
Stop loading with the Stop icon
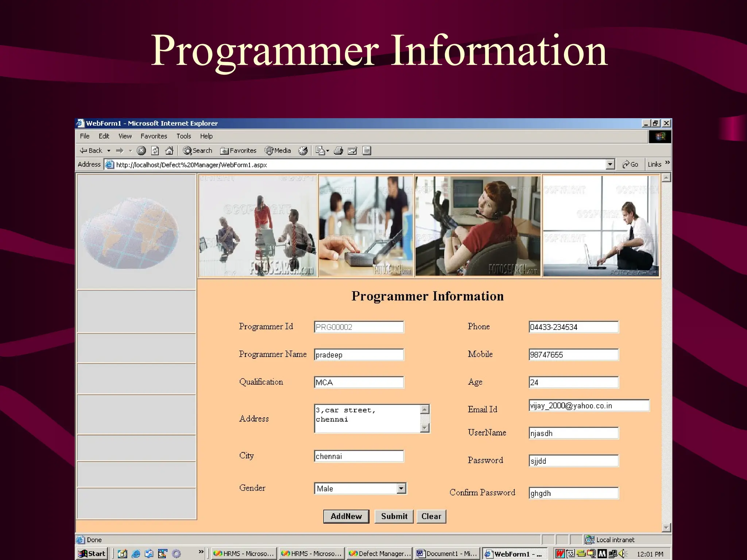click(141, 150)
